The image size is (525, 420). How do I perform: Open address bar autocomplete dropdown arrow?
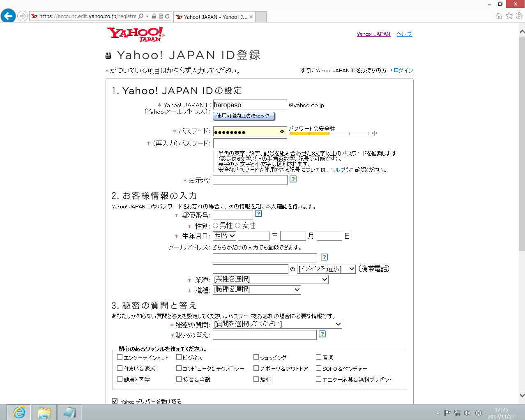pyautogui.click(x=147, y=16)
